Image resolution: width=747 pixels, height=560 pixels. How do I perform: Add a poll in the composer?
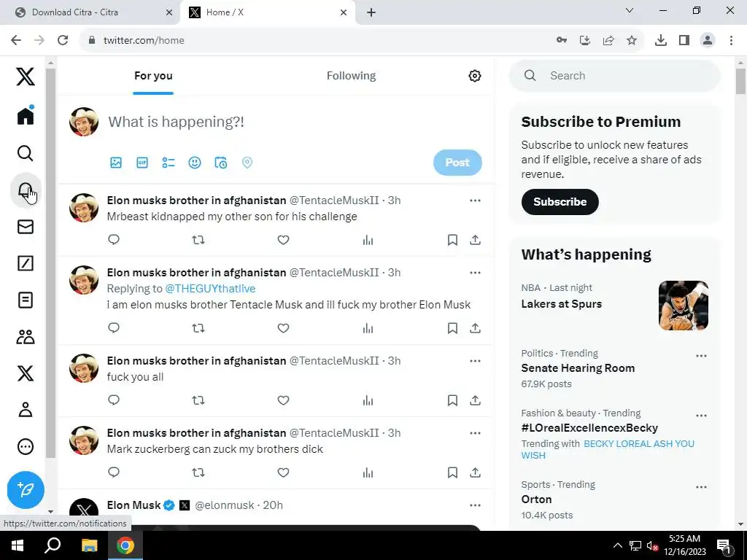pyautogui.click(x=169, y=163)
